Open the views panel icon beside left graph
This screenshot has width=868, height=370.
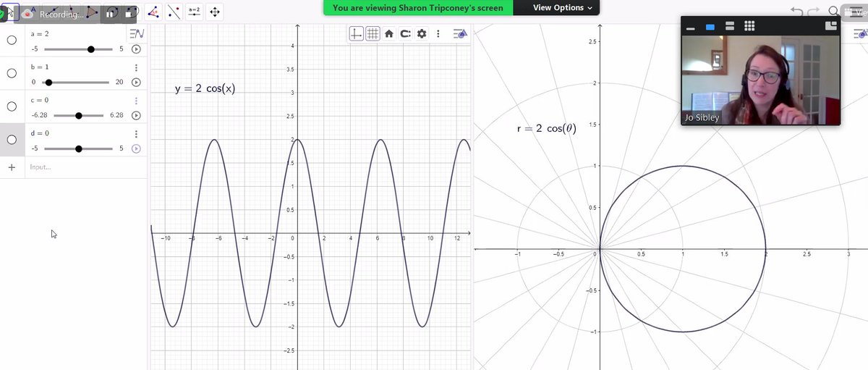460,33
